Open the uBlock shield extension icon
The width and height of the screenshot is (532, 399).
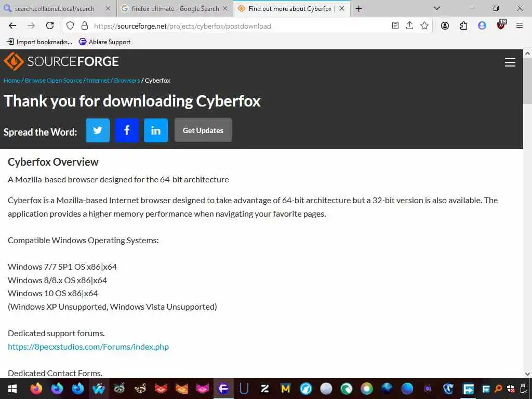coord(501,25)
